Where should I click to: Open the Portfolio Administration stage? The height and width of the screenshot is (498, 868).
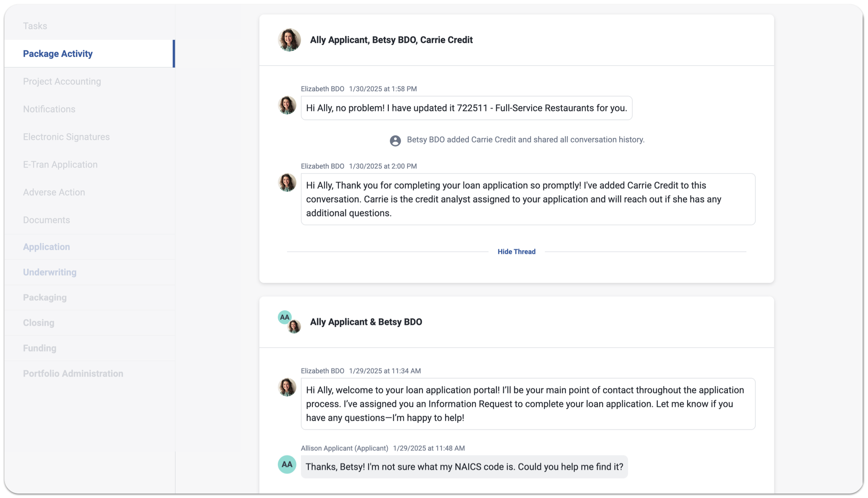[73, 373]
